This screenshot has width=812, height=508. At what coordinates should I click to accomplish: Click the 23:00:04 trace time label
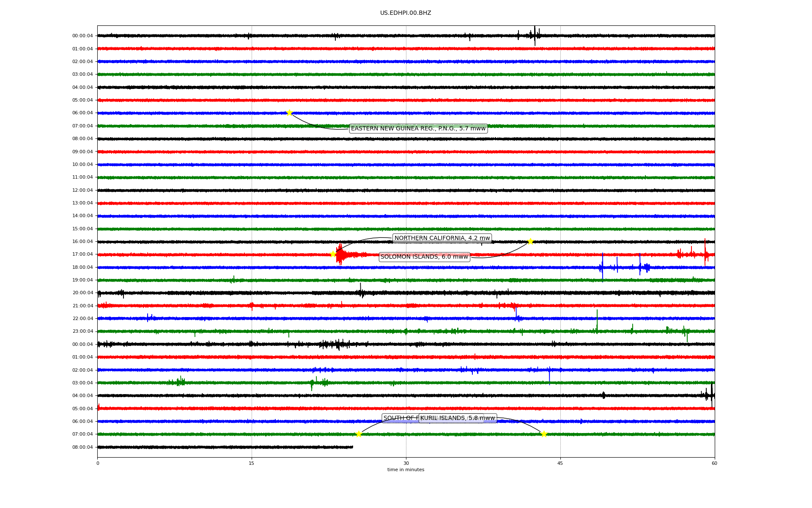[x=82, y=331]
